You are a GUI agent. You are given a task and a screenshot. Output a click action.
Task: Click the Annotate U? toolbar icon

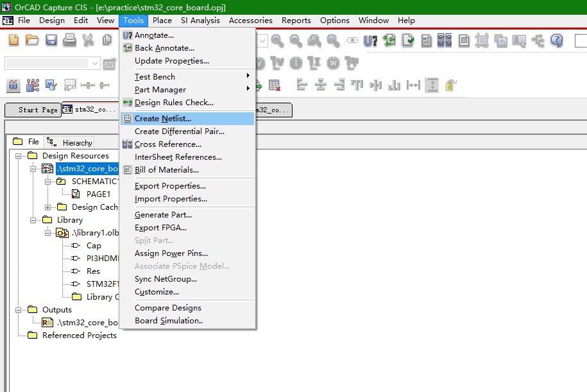(370, 40)
